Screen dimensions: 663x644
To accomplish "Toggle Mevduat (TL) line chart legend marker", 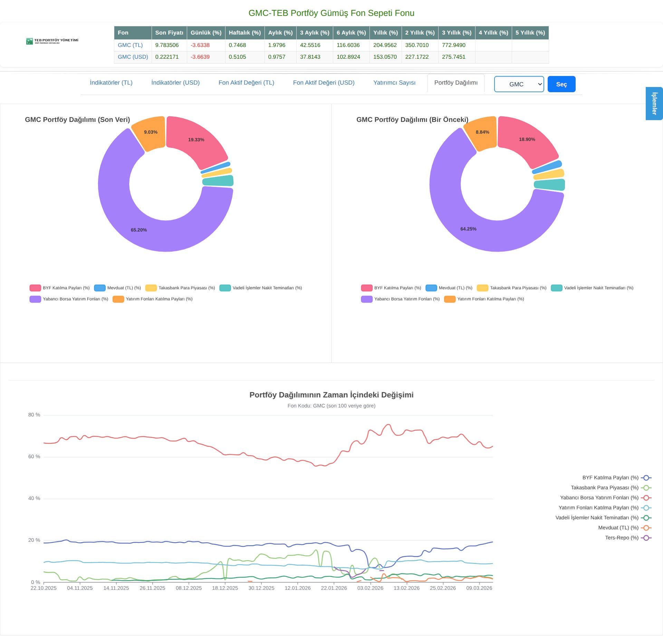I will 646,528.
